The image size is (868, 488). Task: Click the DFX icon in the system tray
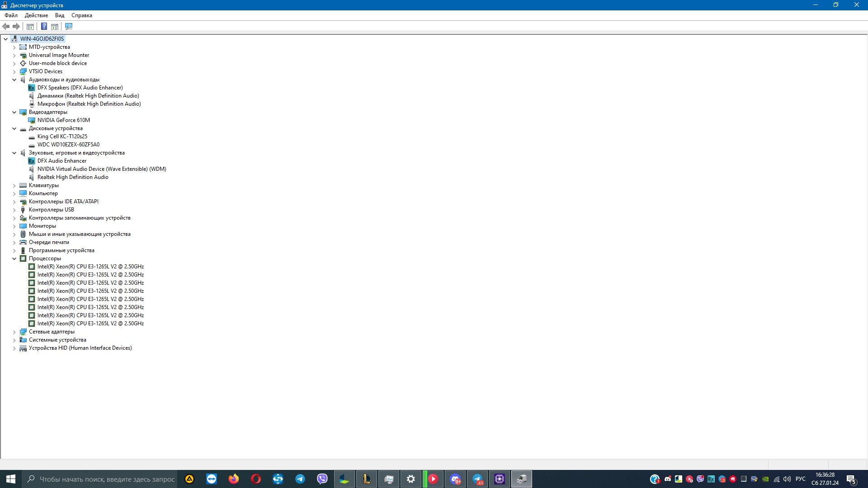click(711, 479)
